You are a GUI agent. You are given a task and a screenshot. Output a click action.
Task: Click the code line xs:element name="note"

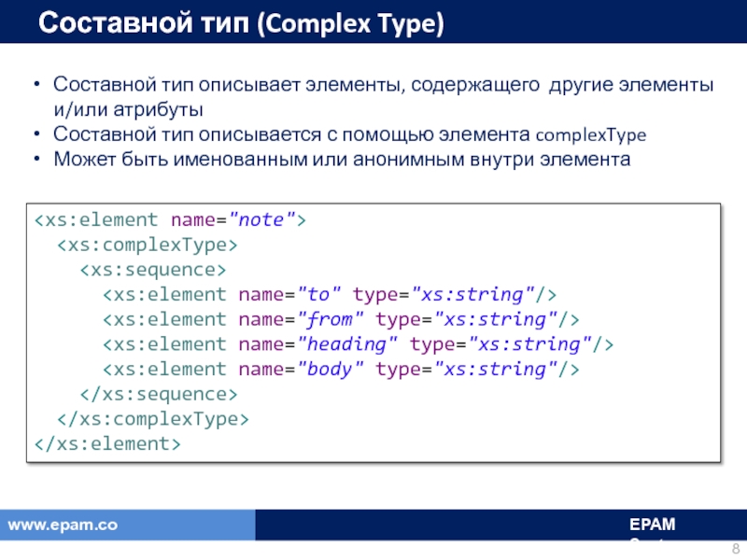[x=170, y=220]
